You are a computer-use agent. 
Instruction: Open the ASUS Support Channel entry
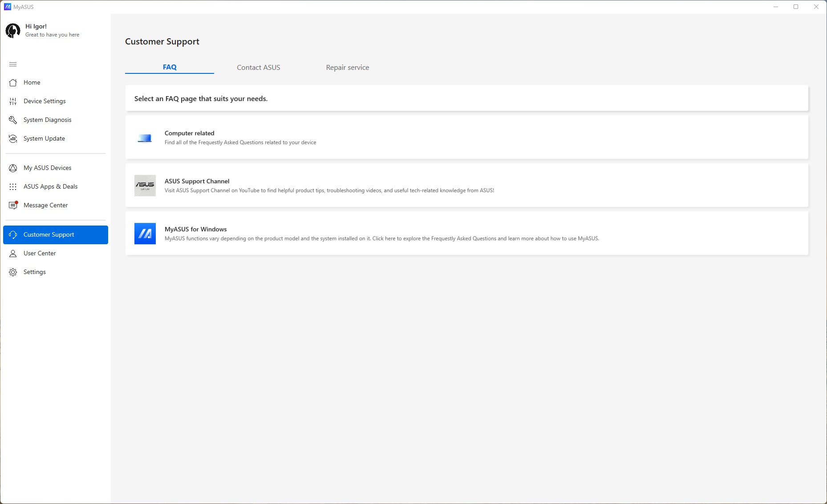point(466,185)
